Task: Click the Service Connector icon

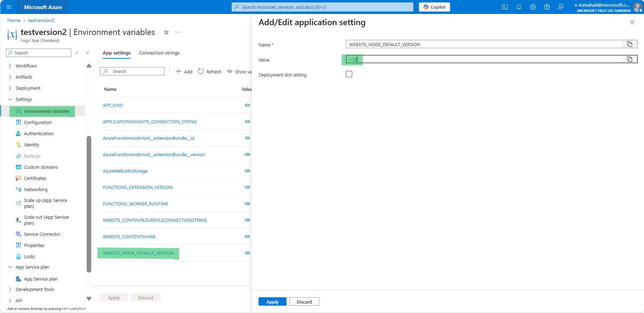Action: [19, 234]
